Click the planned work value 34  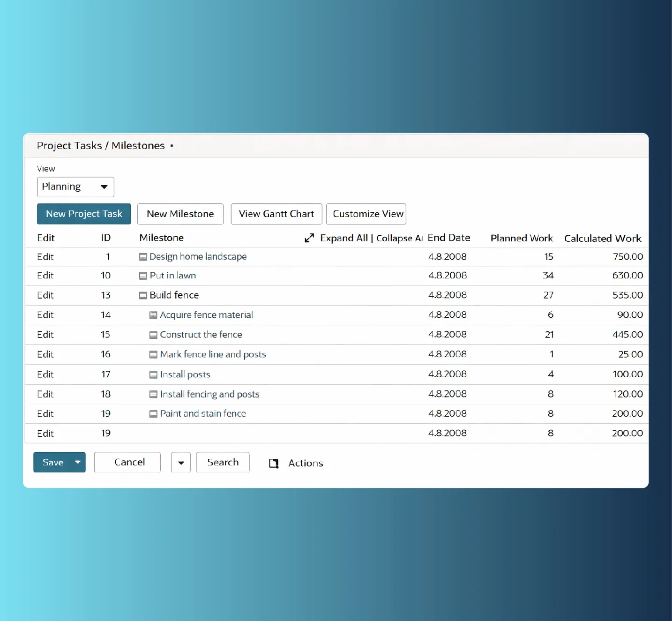548,276
